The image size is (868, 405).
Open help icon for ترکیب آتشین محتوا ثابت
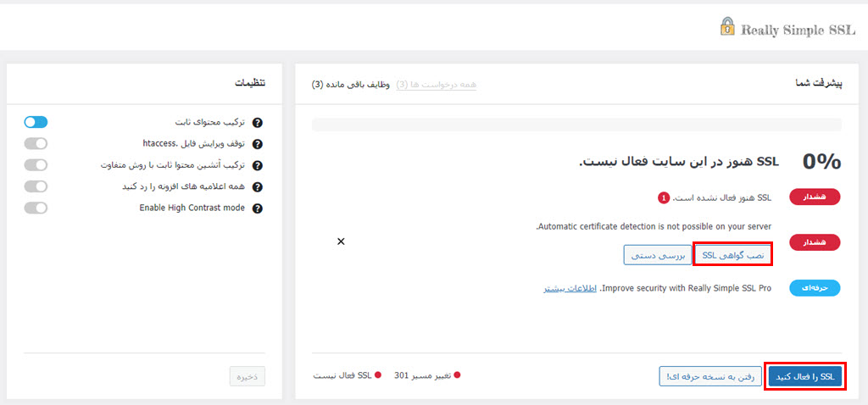[x=257, y=166]
